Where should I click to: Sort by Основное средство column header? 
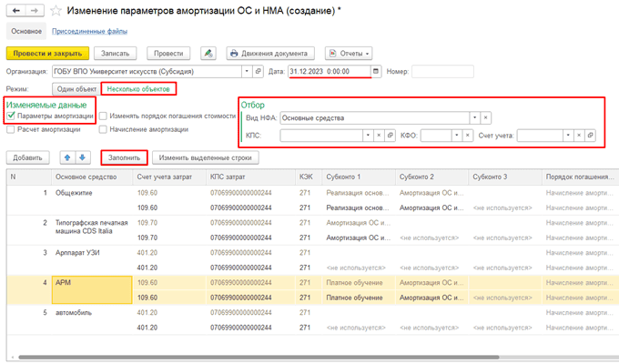pyautogui.click(x=92, y=177)
